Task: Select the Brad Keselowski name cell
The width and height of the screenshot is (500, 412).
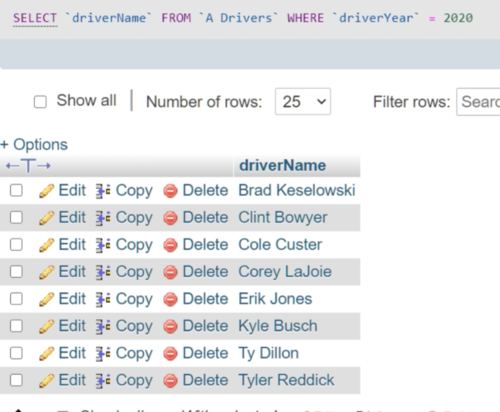Action: pyautogui.click(x=297, y=190)
